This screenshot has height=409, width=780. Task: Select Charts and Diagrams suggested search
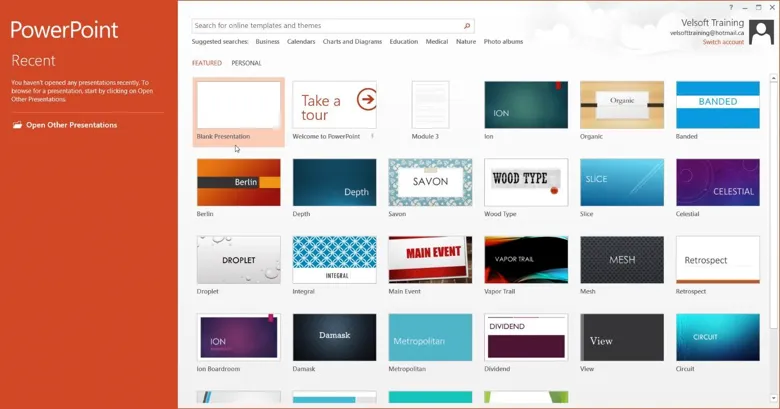point(352,42)
